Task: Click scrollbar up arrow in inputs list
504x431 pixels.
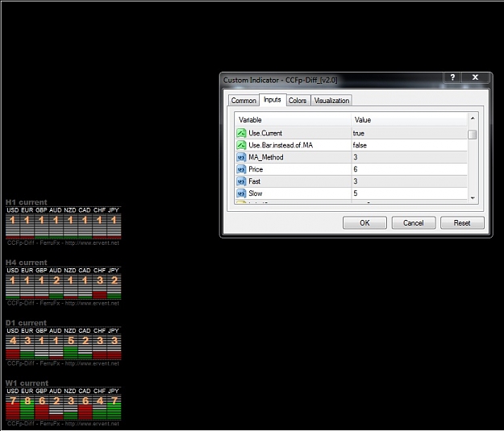Action: tap(473, 118)
